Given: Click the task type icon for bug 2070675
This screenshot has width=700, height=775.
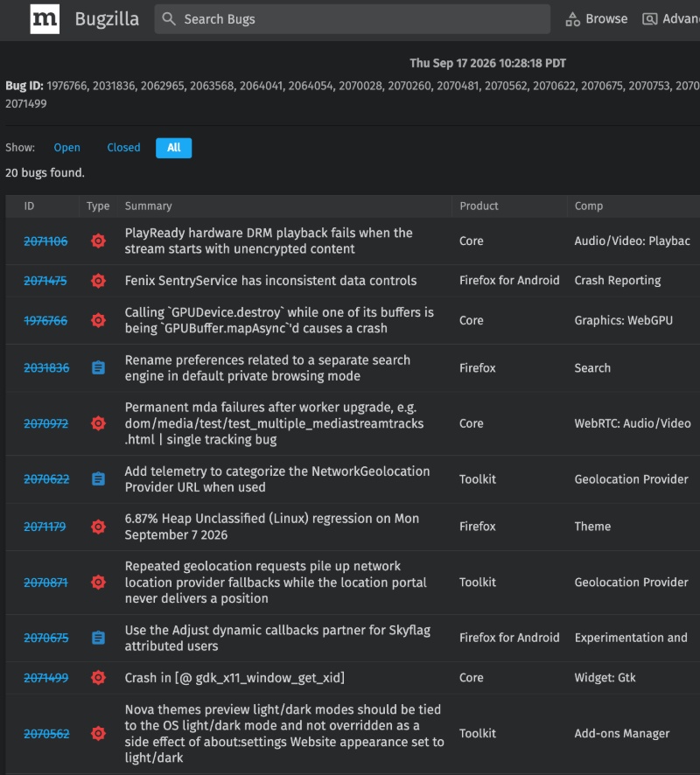Looking at the screenshot, I should 98,638.
